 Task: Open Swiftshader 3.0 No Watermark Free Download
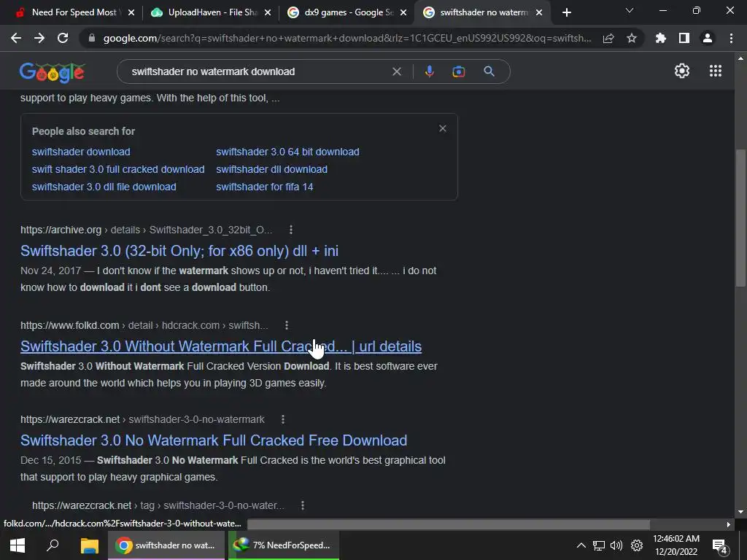click(x=214, y=440)
